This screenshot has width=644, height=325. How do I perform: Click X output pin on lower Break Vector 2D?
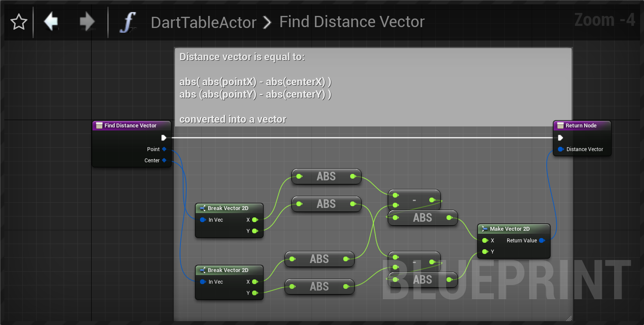[255, 282]
